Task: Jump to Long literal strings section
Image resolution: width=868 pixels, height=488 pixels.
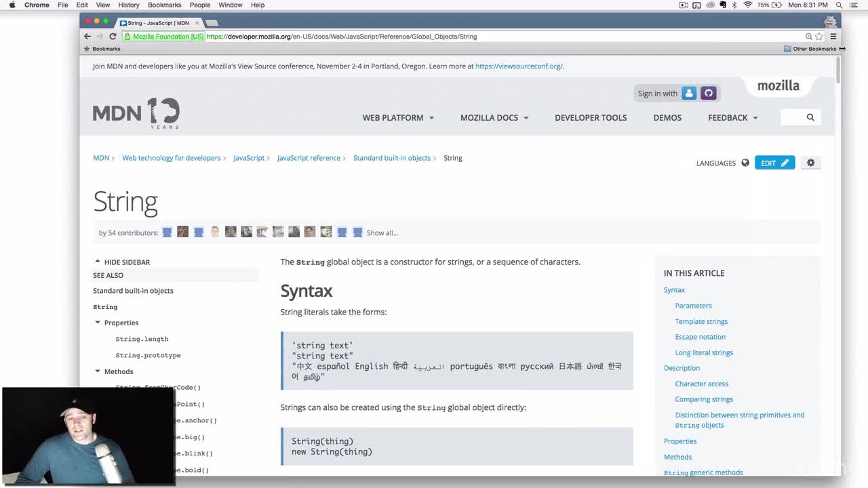Action: 704,353
